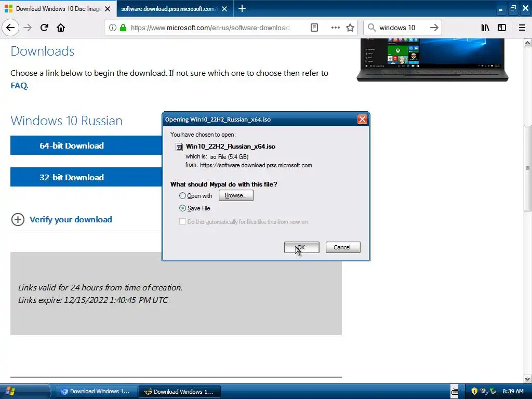Select the Save File radio option
This screenshot has width=532, height=399.
click(x=182, y=208)
